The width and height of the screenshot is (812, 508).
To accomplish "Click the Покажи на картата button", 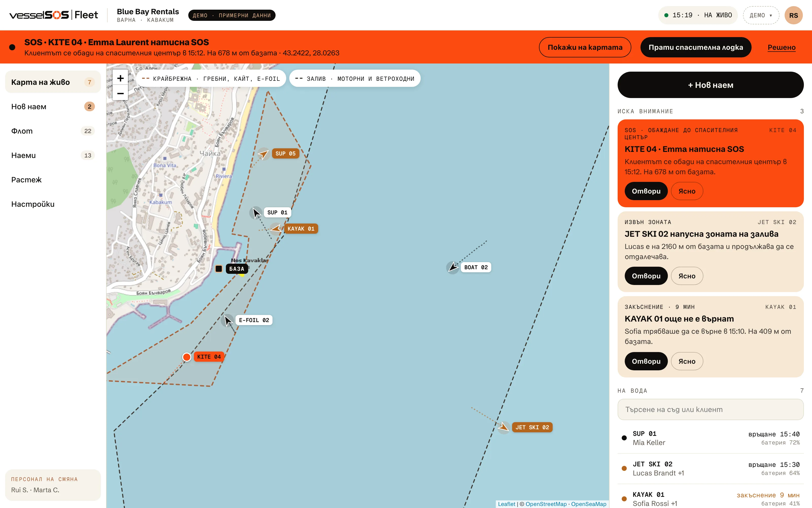I will point(585,47).
